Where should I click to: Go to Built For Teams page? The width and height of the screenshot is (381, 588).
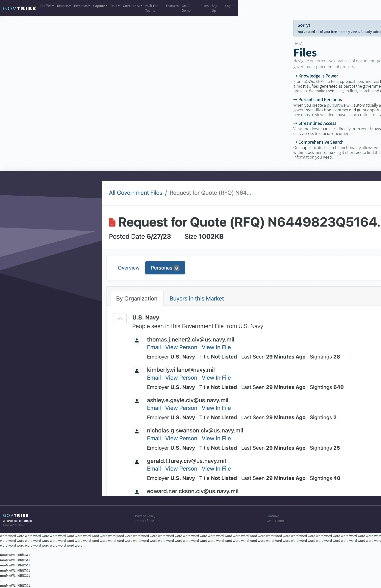click(x=151, y=8)
